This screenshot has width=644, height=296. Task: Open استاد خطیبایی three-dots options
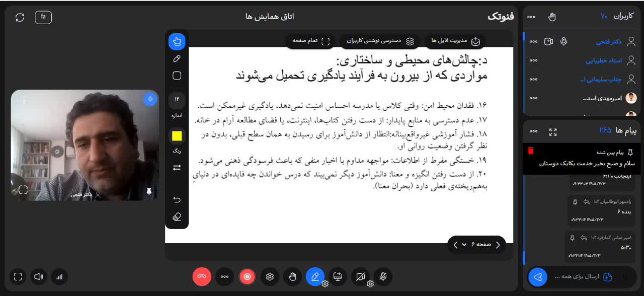[533, 60]
